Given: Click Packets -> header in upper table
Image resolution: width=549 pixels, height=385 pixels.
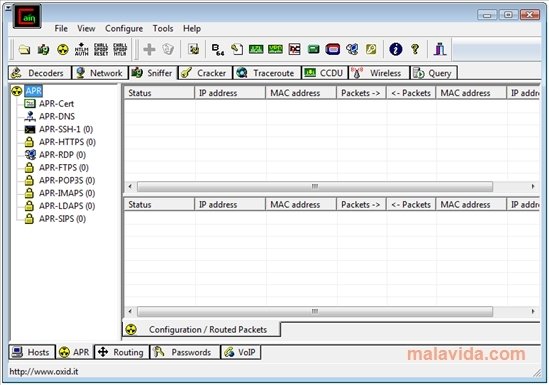Looking at the screenshot, I should 361,93.
